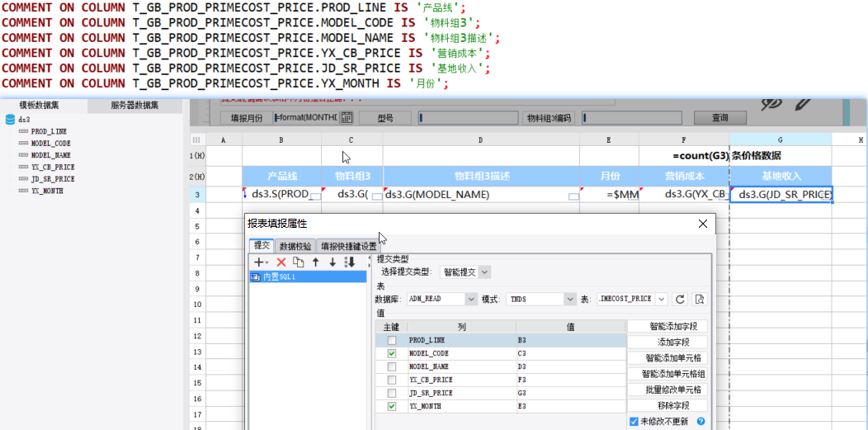Move the submit item up
Image resolution: width=868 pixels, height=430 pixels.
[x=315, y=262]
